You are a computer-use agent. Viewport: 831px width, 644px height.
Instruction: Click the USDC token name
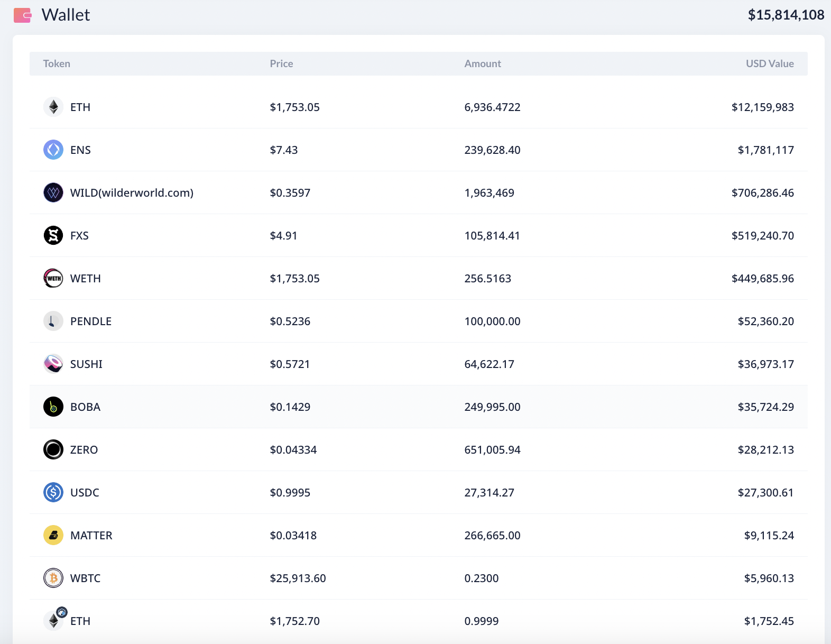pos(85,493)
